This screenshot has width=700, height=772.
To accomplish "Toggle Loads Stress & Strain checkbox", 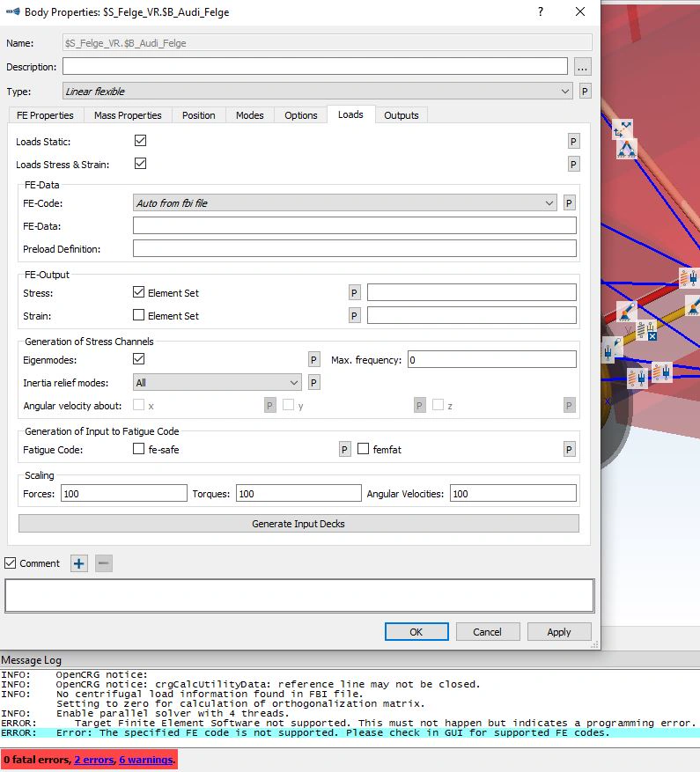I will coord(140,164).
